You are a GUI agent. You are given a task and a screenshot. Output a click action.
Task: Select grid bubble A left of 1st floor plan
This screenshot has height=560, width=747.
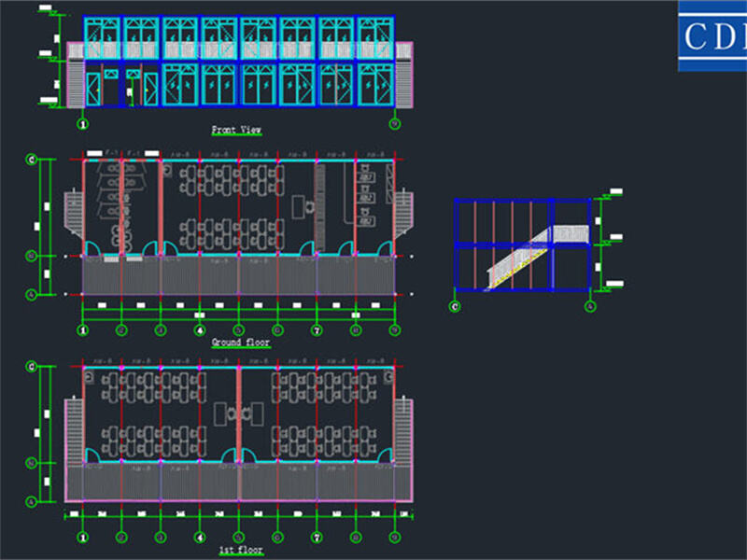pos(31,502)
